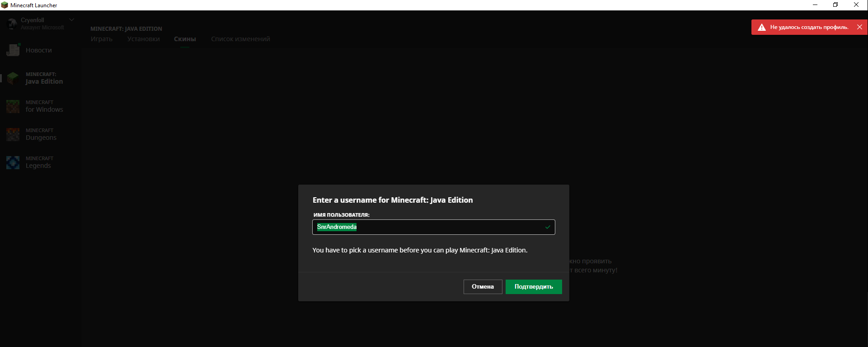This screenshot has height=347, width=868.
Task: Click the Java Edition grass block icon
Action: [x=13, y=78]
